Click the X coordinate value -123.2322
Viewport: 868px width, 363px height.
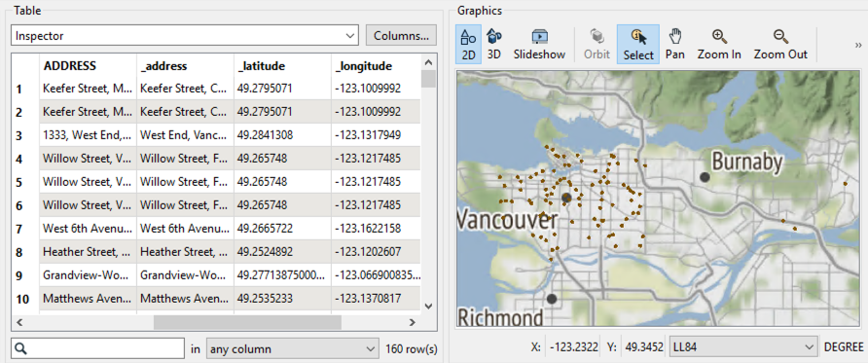[x=574, y=347]
